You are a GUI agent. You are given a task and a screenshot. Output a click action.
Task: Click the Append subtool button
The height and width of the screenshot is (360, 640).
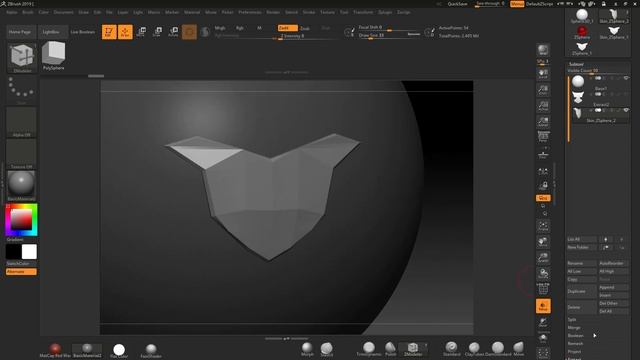point(613,287)
